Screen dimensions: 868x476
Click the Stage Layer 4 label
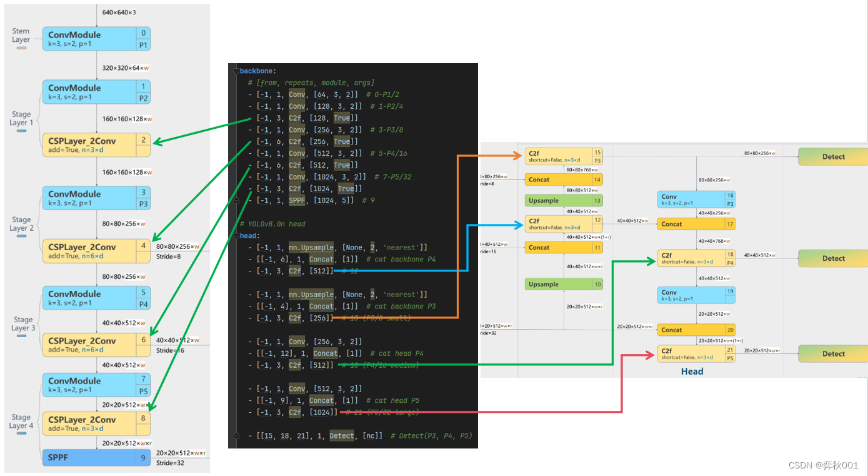tap(21, 422)
